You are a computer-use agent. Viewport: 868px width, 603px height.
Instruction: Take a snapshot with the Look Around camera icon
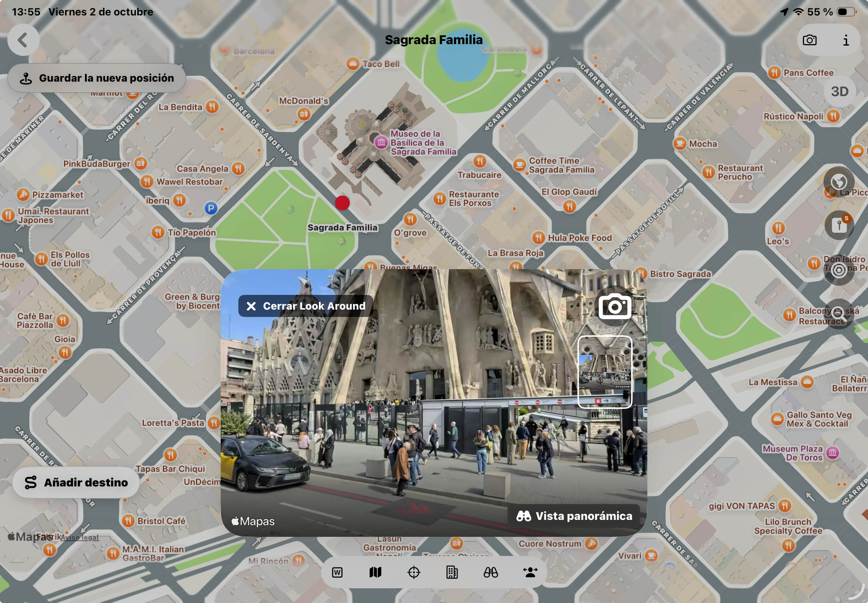click(615, 306)
